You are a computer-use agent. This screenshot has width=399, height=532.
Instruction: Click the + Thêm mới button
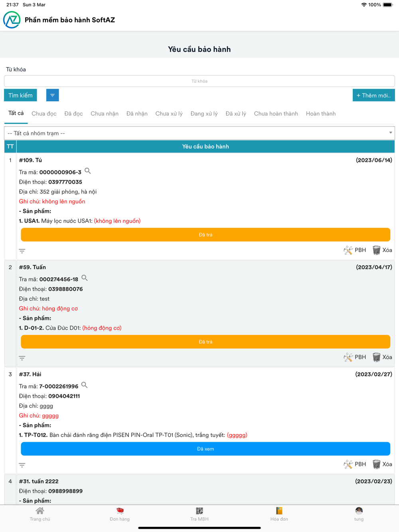tap(373, 95)
